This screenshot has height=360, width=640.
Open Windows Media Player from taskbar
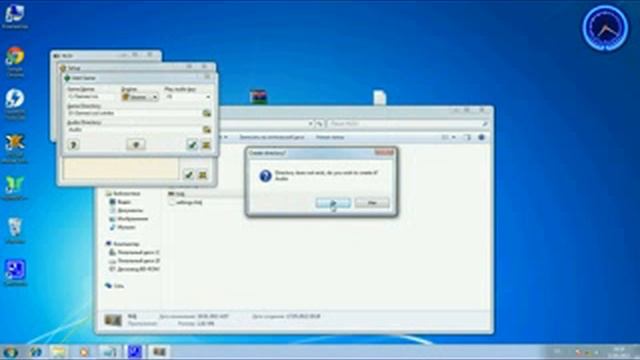[x=84, y=352]
